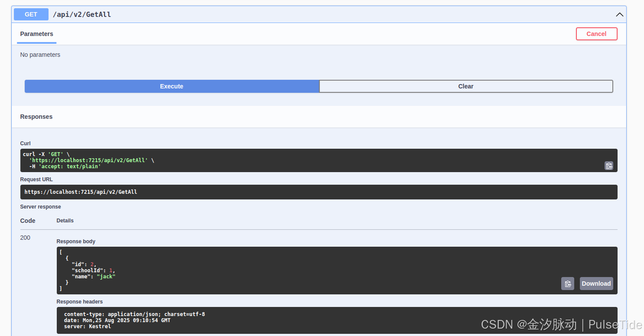Click the Details column header
The height and width of the screenshot is (336, 644).
click(x=65, y=221)
